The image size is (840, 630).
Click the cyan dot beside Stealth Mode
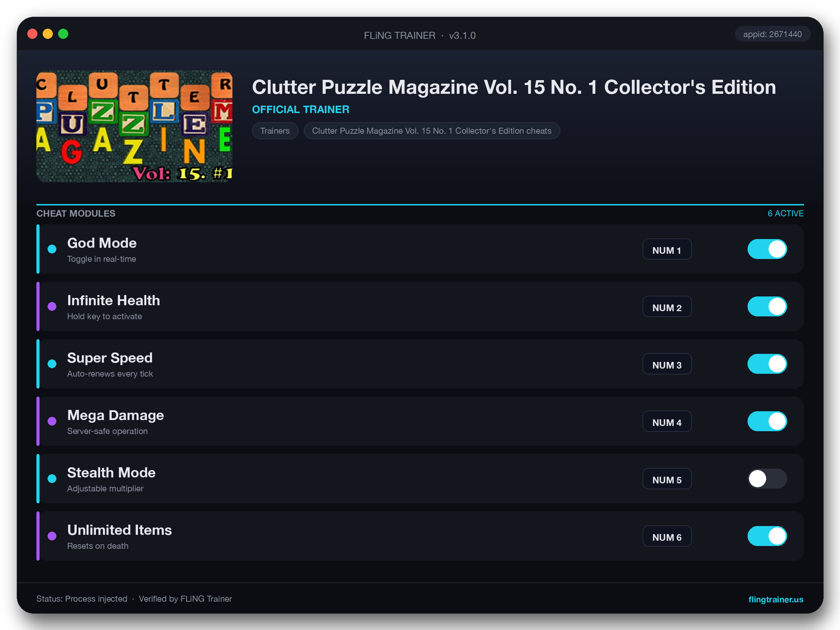coord(52,478)
